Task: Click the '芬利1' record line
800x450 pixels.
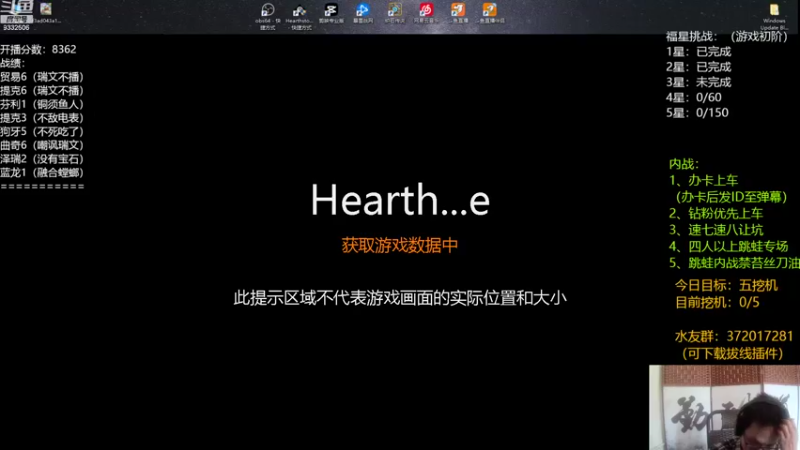Action: click(x=42, y=104)
